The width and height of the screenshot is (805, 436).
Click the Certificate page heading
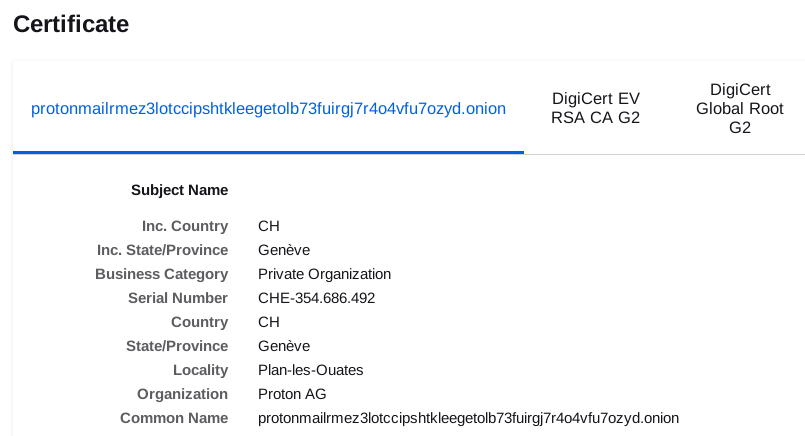tap(71, 24)
